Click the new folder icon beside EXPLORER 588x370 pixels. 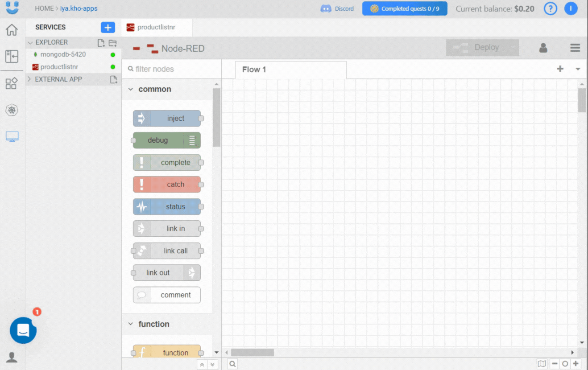pyautogui.click(x=113, y=43)
